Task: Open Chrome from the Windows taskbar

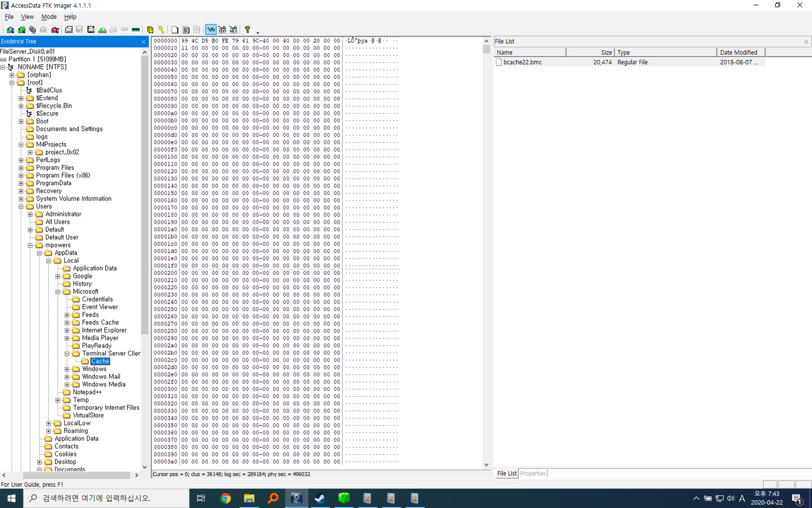Action: point(225,498)
